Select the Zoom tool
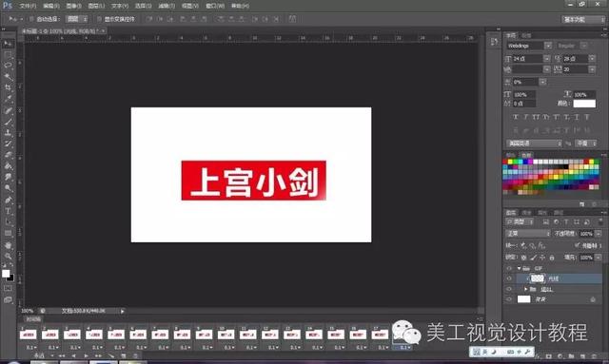Image resolution: width=609 pixels, height=364 pixels. tap(8, 256)
